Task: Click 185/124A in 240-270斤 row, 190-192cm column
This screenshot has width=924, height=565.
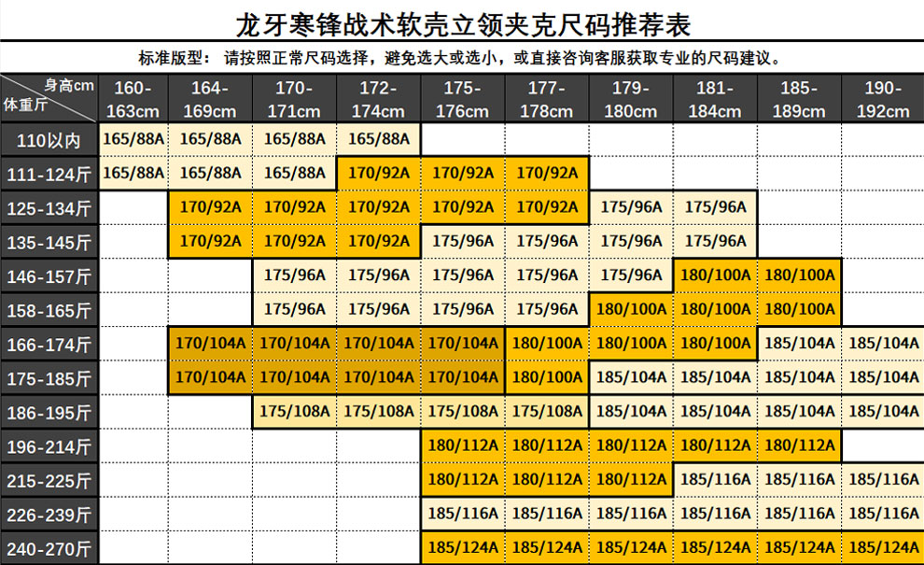Action: [883, 547]
